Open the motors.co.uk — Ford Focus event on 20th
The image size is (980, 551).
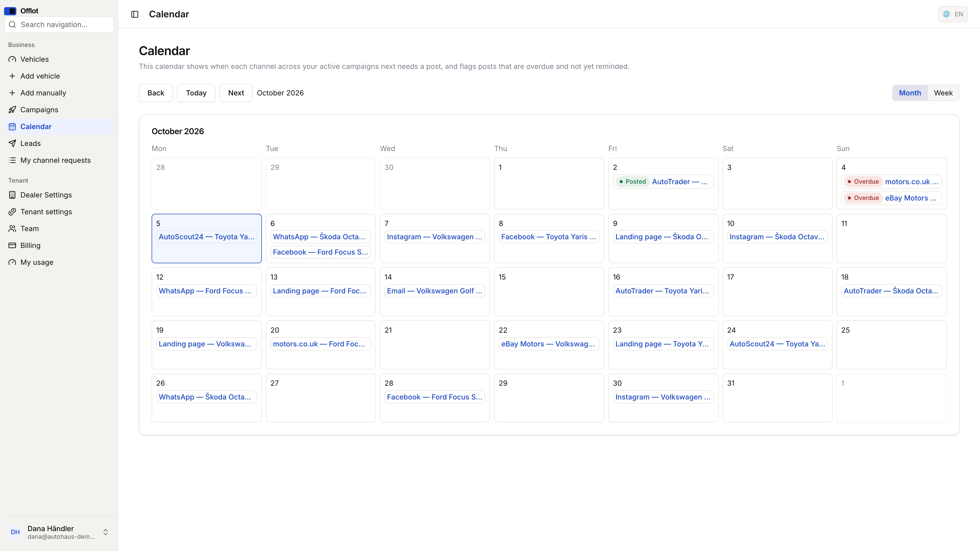(320, 344)
